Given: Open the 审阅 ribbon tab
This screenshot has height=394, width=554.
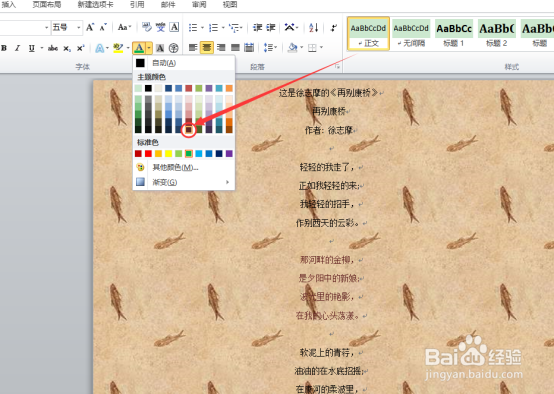Looking at the screenshot, I should (x=199, y=5).
